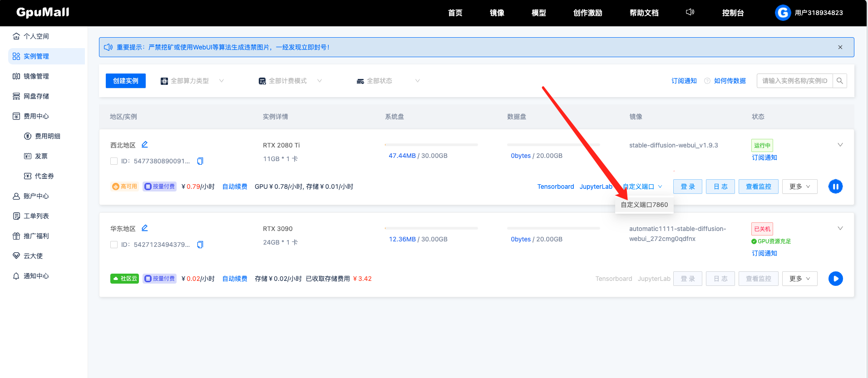The image size is (868, 378).
Task: Click the 47.44MB system disk usage
Action: [402, 156]
